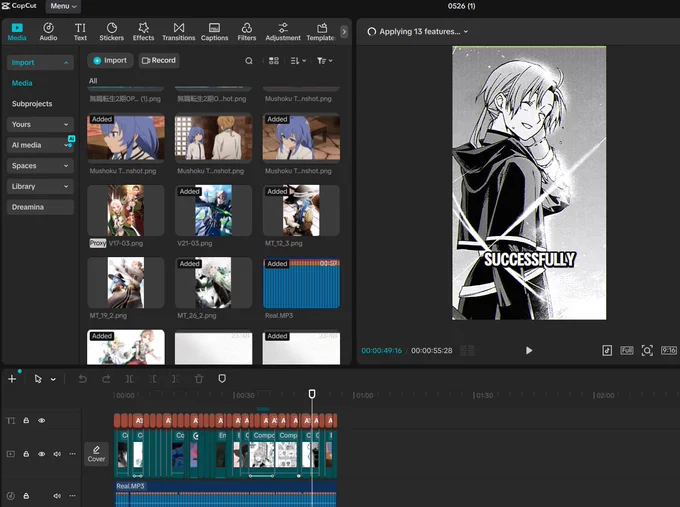The width and height of the screenshot is (680, 507).
Task: Select the All filter tab
Action: (x=93, y=81)
